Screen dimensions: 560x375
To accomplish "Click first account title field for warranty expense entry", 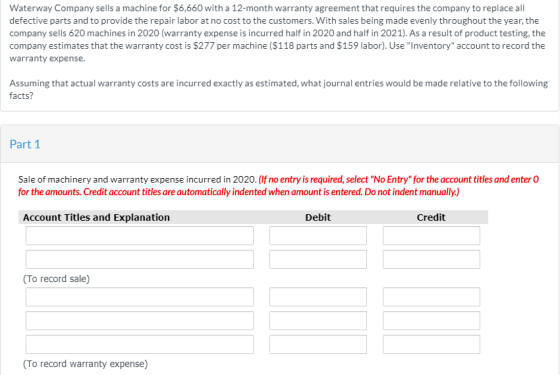I will pyautogui.click(x=140, y=297).
